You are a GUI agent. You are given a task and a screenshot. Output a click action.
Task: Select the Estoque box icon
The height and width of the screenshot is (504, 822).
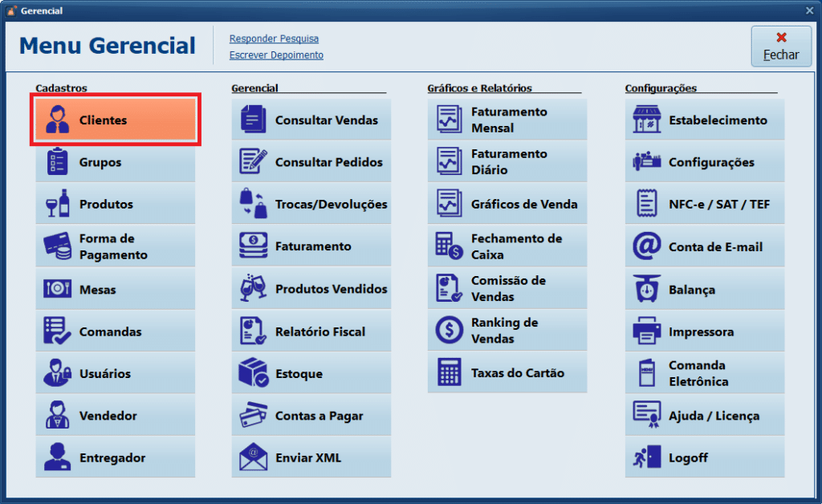[254, 373]
